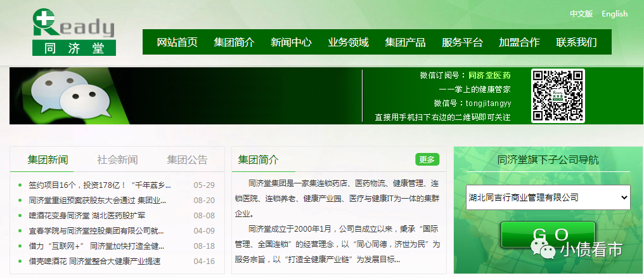Expand the subsidiary company dropdown
This screenshot has height=278, width=644.
pos(547,197)
